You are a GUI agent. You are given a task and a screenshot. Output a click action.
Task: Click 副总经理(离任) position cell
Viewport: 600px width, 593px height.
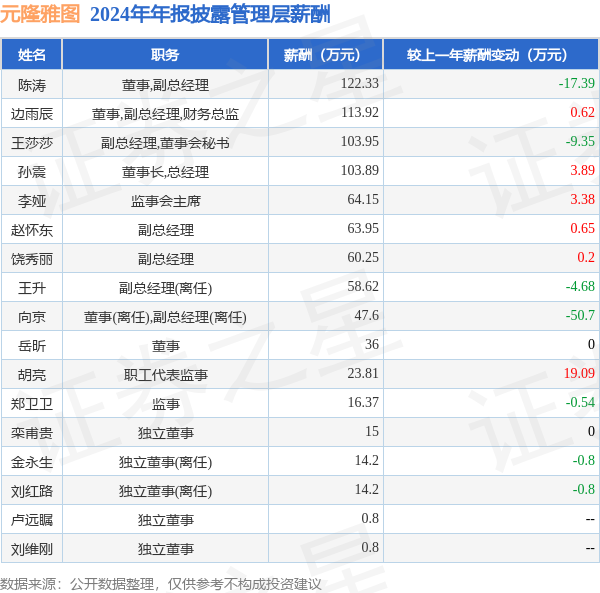pos(165,288)
